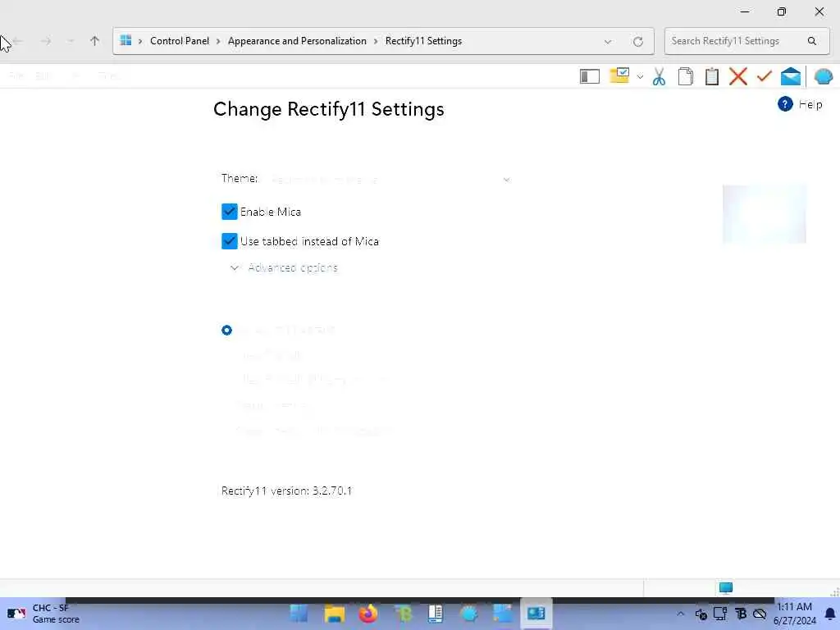The image size is (840, 630).
Task: Refresh the Rectify11 Settings page
Action: pyautogui.click(x=637, y=41)
